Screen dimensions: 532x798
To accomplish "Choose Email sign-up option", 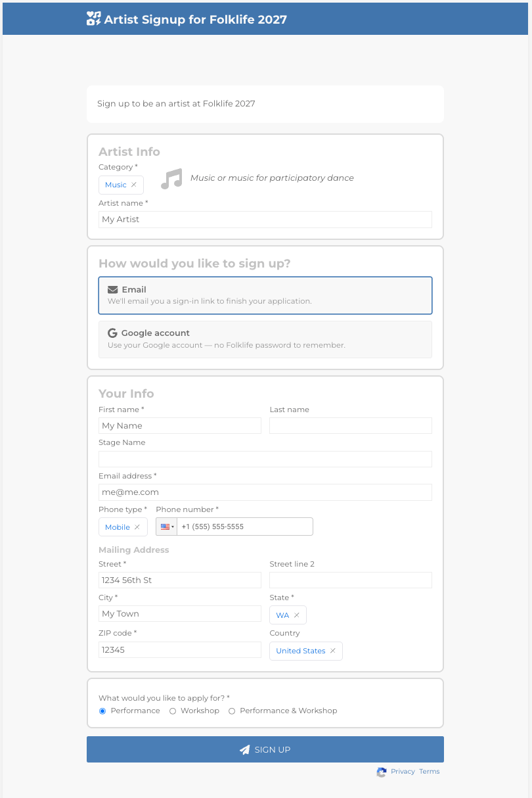I will pyautogui.click(x=265, y=295).
